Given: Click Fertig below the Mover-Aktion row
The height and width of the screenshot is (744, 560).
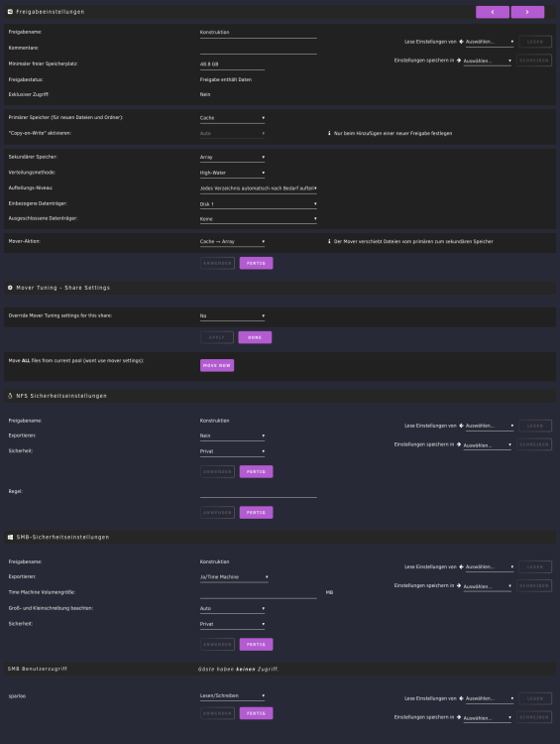Looking at the screenshot, I should (x=256, y=263).
